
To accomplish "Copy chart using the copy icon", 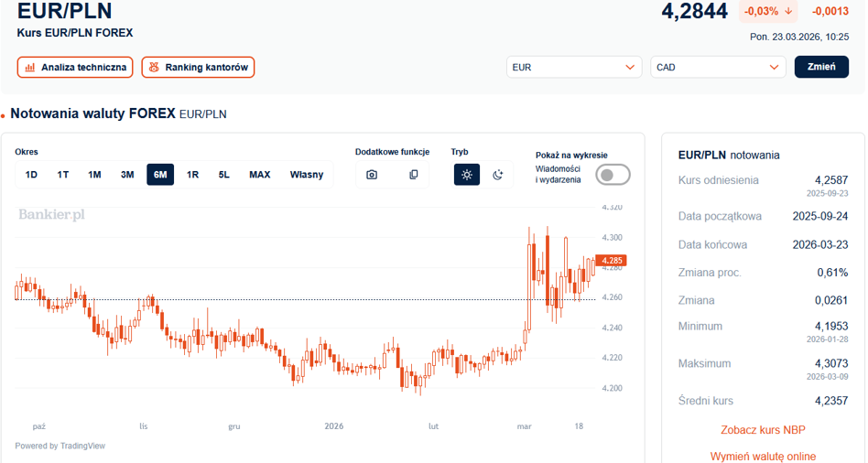I will click(414, 175).
